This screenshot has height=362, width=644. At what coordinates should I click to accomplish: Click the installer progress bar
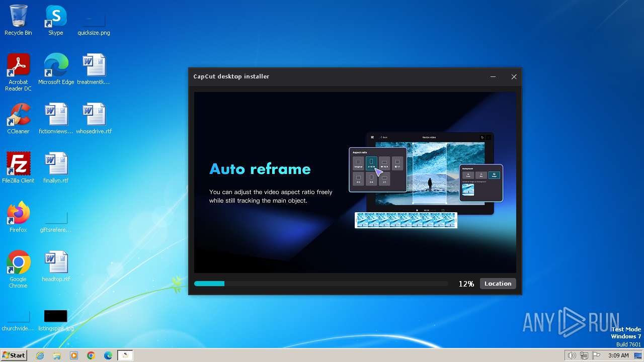pos(321,284)
